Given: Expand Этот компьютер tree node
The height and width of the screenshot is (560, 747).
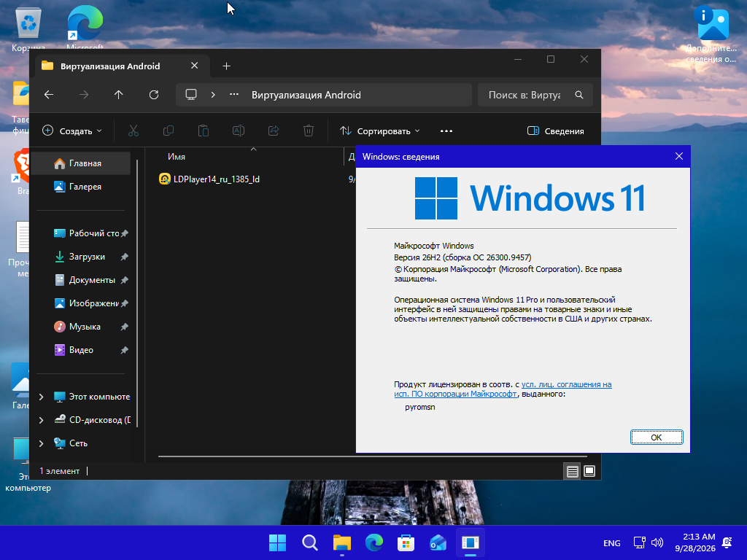Looking at the screenshot, I should click(41, 397).
